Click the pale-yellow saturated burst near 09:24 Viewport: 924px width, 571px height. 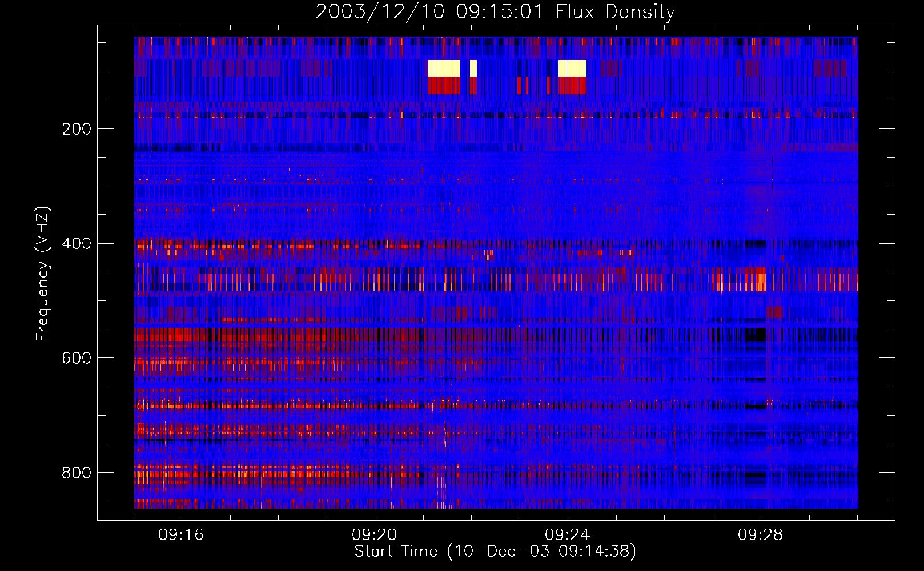coord(572,68)
